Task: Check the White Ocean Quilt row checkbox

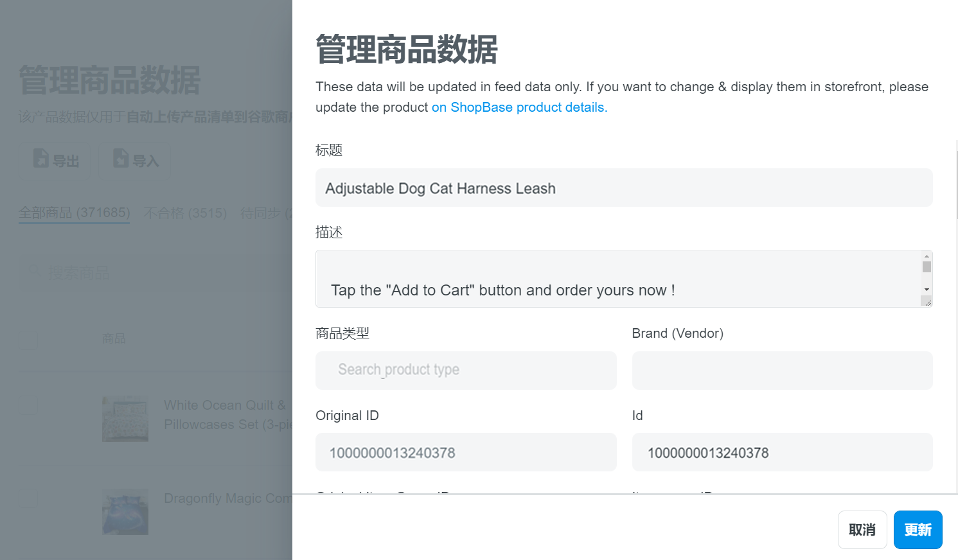Action: point(28,406)
